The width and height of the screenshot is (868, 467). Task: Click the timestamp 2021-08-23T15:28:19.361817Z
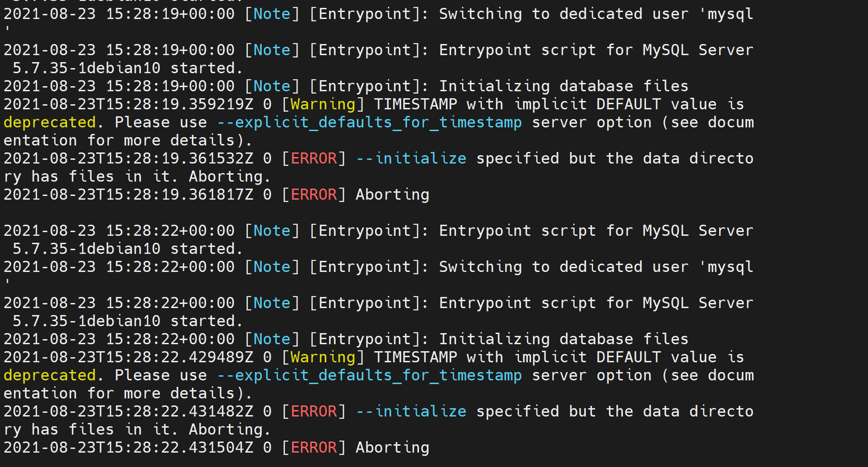(x=129, y=195)
